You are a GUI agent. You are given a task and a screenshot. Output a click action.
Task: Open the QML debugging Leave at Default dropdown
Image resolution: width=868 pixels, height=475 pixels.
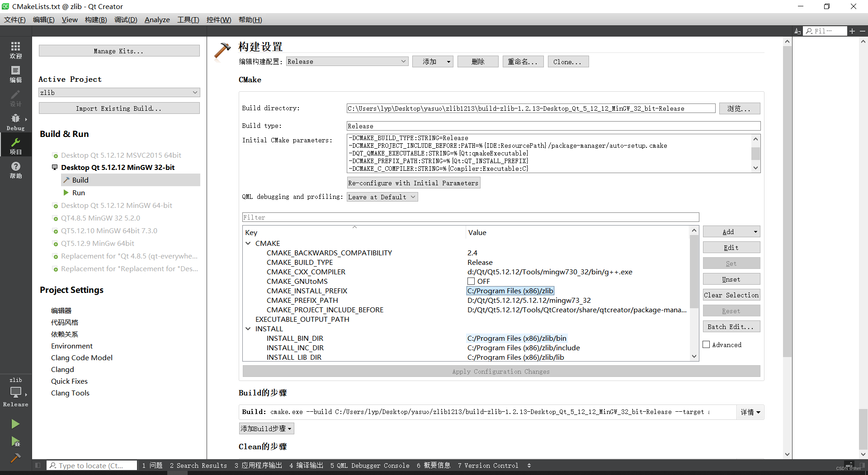382,197
